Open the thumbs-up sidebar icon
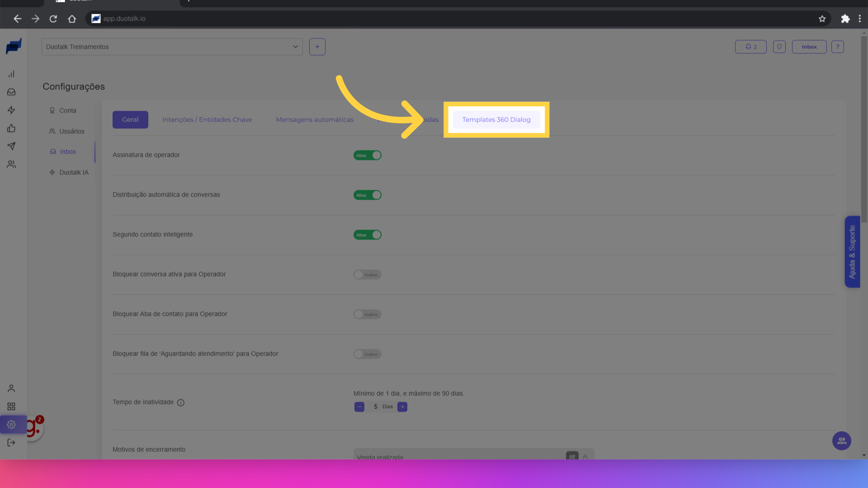868x488 pixels. click(x=11, y=128)
